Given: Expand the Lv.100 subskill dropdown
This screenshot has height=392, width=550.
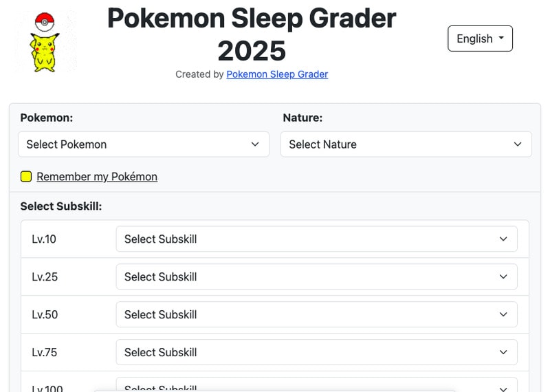Looking at the screenshot, I should [316, 386].
